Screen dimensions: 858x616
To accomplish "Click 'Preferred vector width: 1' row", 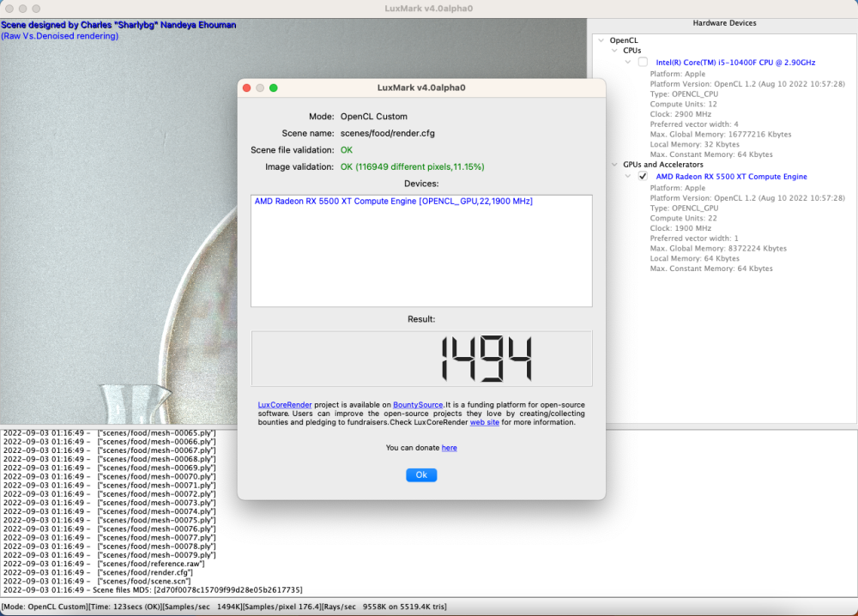I will 694,238.
